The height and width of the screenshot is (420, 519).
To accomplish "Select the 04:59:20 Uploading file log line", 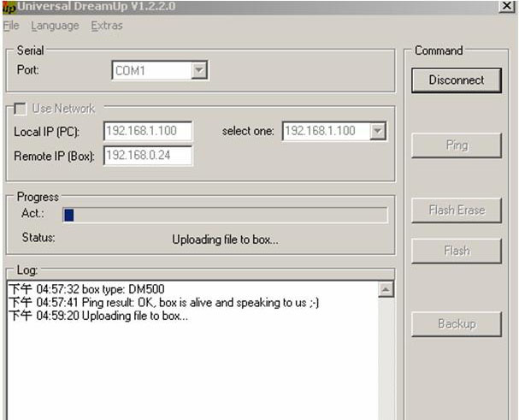I will click(98, 316).
